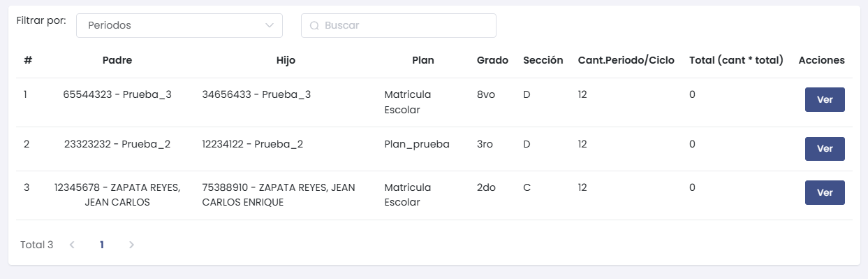Screen dimensions: 868x279
Task: Click the Total (cant * total) header
Action: (736, 60)
